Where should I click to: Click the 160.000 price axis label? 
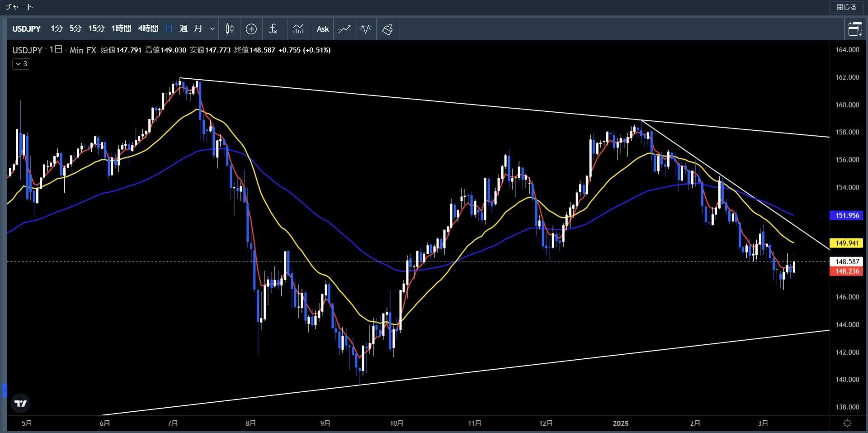(x=847, y=105)
